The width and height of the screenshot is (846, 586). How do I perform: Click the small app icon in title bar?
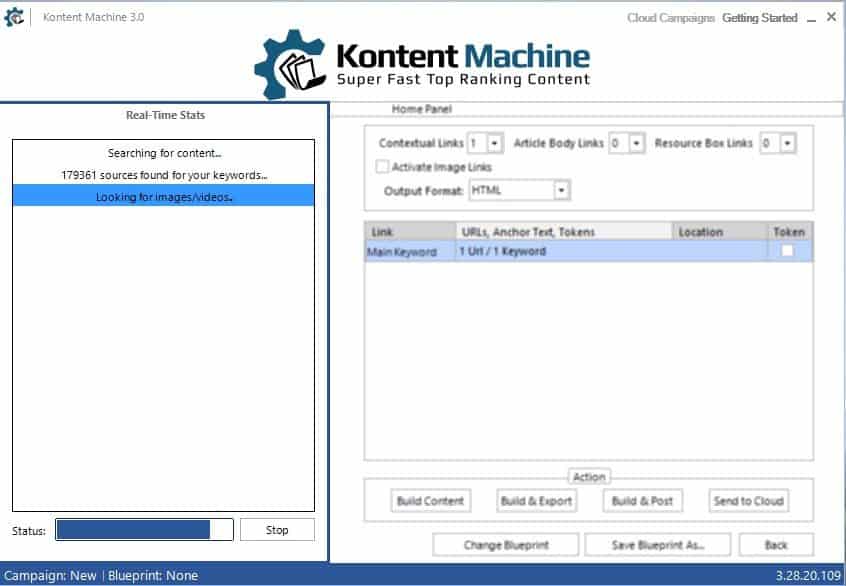pos(14,17)
